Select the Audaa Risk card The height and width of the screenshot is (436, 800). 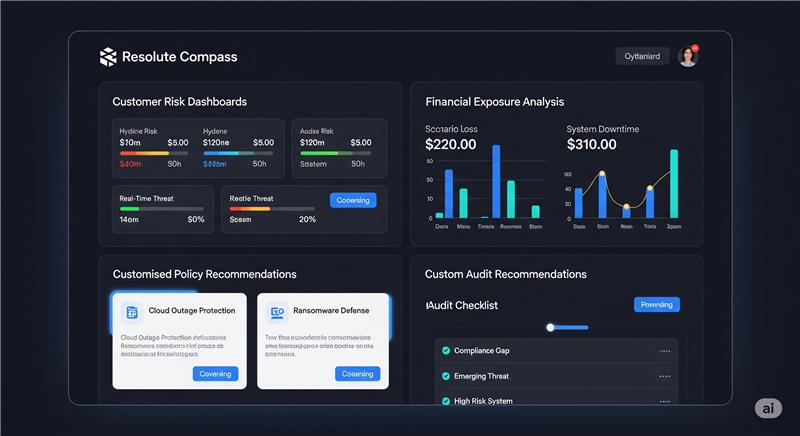338,148
